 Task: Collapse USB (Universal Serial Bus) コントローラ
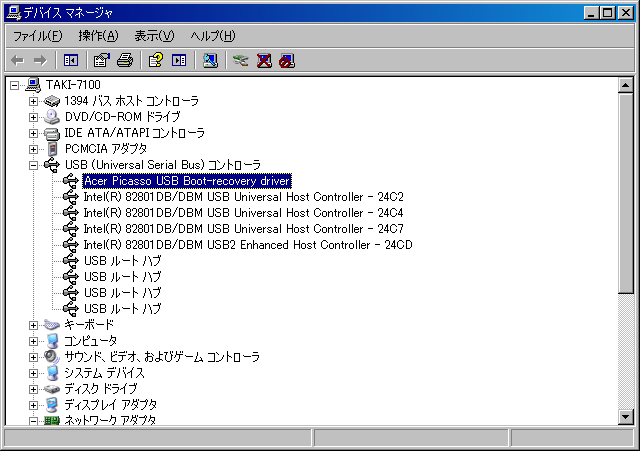[33, 165]
